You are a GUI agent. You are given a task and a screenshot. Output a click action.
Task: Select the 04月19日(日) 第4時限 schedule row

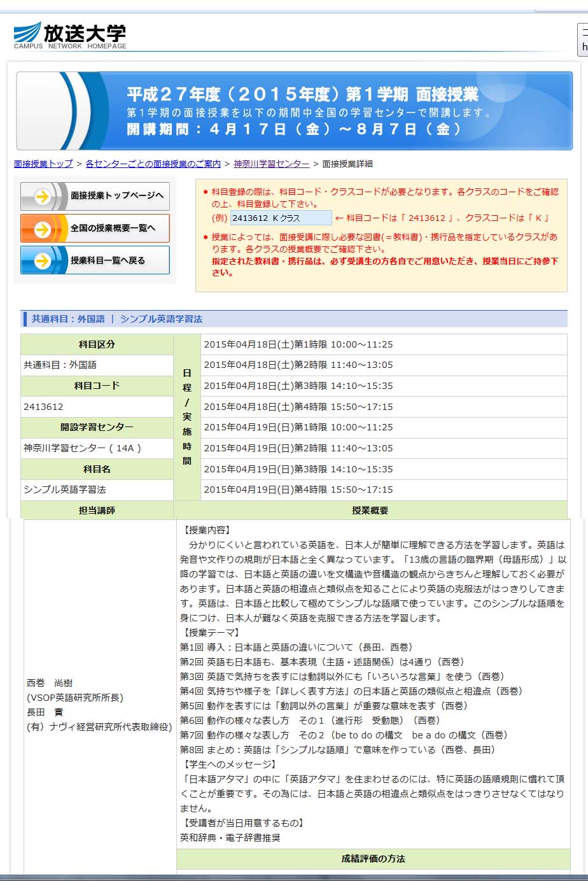[x=383, y=490]
